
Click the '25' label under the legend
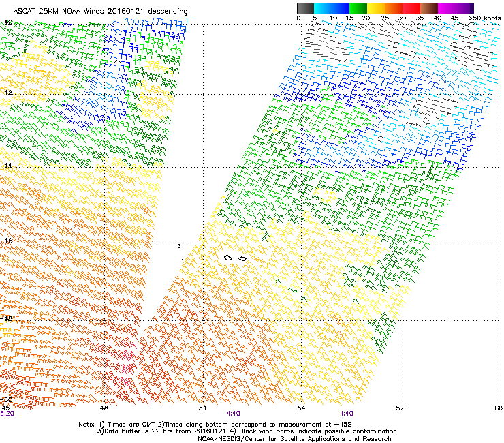tap(385, 18)
